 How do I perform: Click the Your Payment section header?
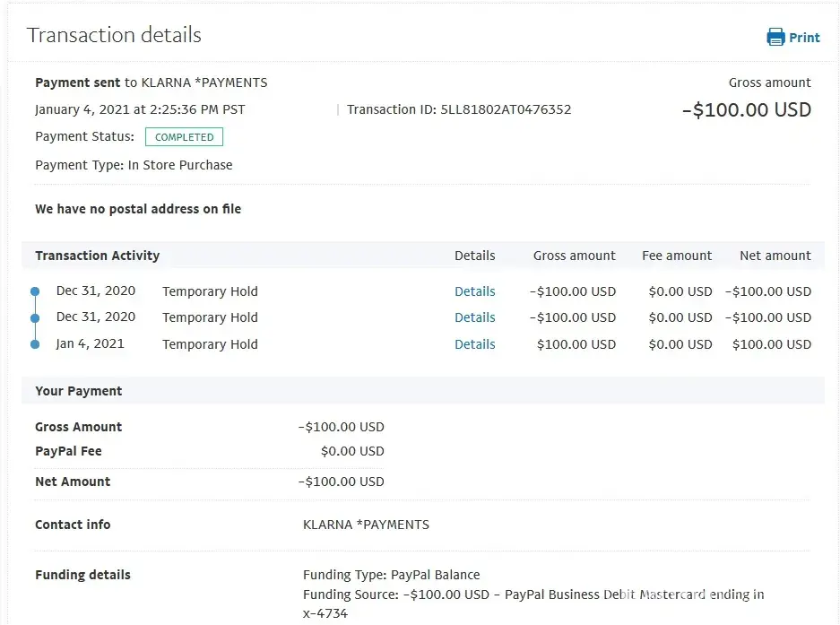[x=79, y=391]
